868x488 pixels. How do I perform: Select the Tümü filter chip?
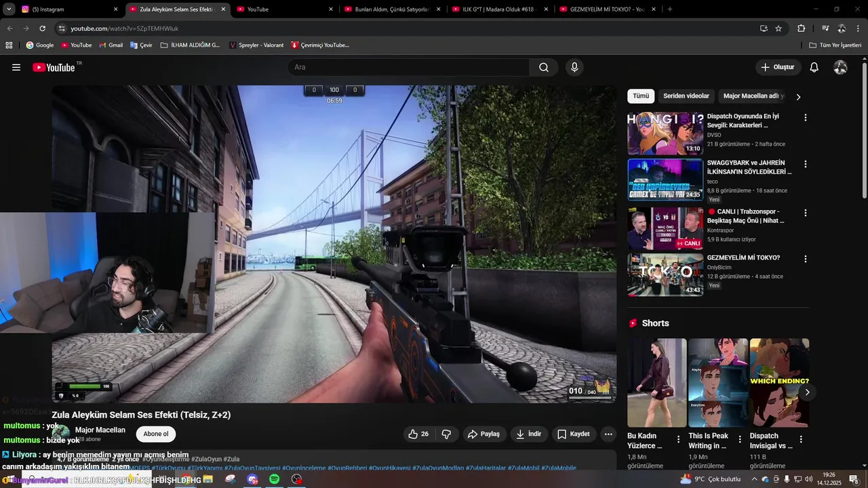coord(641,96)
